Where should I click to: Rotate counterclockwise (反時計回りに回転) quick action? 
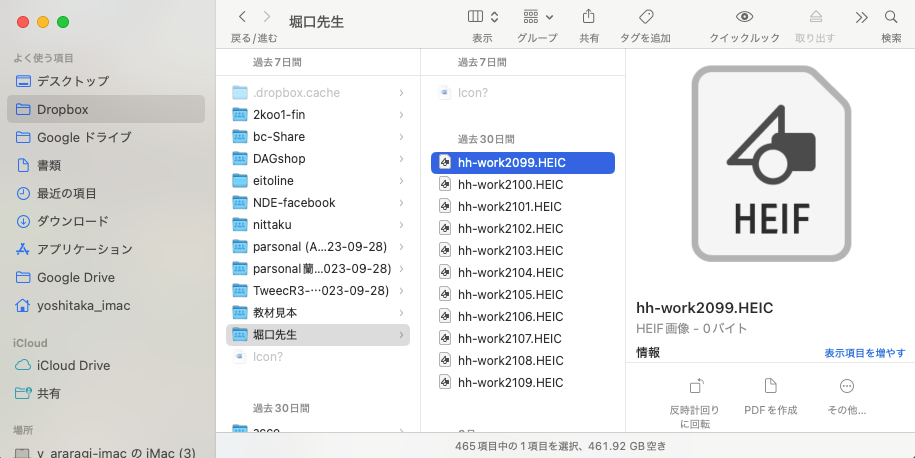pyautogui.click(x=694, y=401)
